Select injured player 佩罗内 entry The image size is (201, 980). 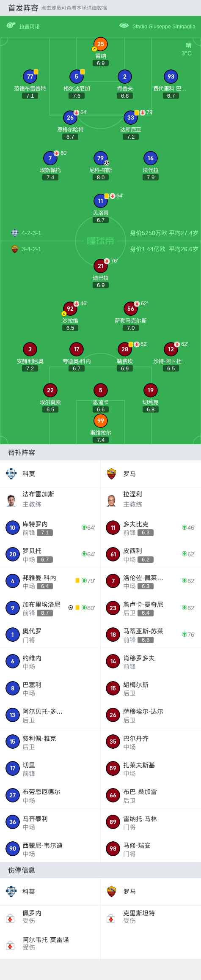click(50, 917)
